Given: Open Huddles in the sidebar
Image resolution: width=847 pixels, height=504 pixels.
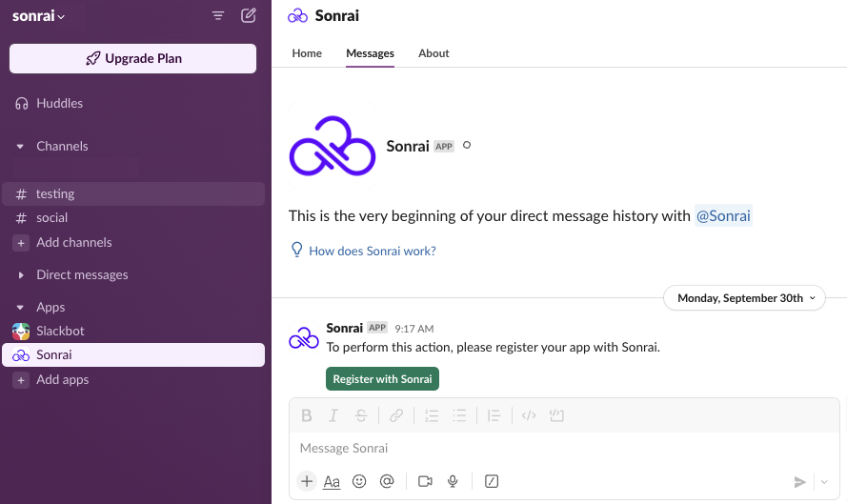Looking at the screenshot, I should click(59, 103).
